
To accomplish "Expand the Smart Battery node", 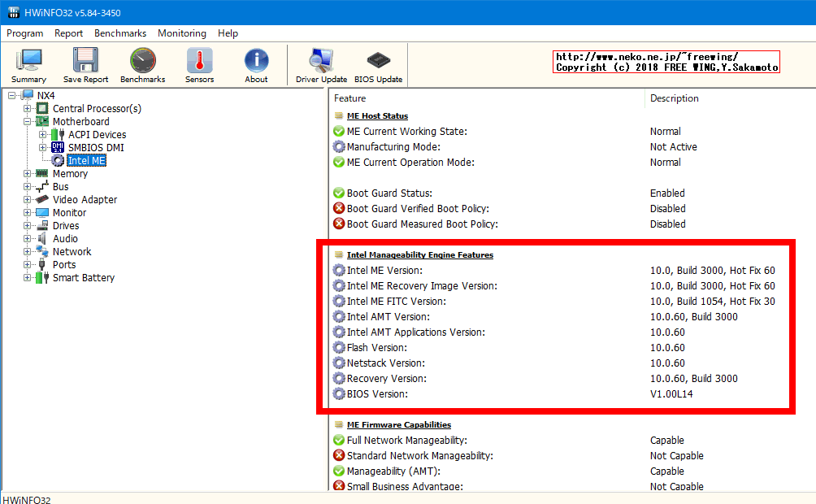I will (28, 278).
